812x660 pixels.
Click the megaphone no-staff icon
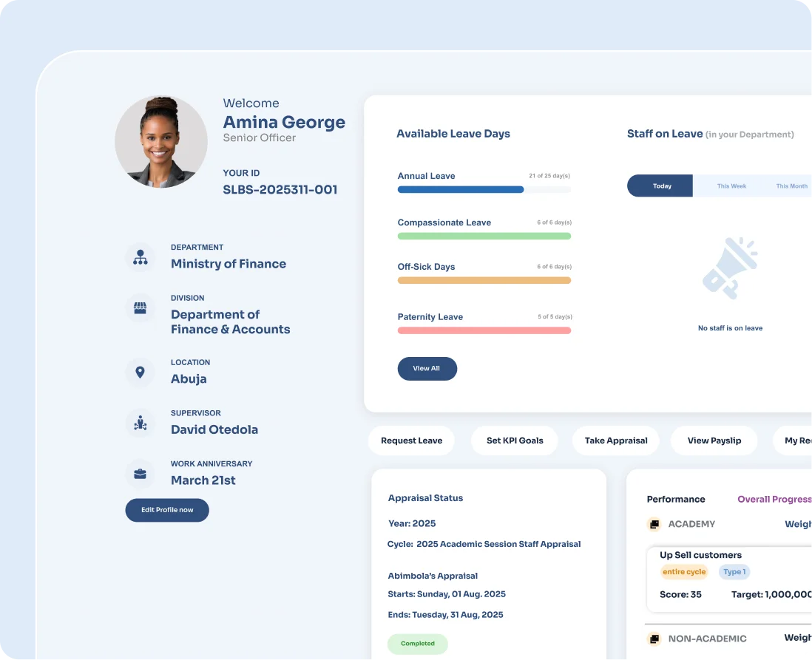tap(729, 268)
